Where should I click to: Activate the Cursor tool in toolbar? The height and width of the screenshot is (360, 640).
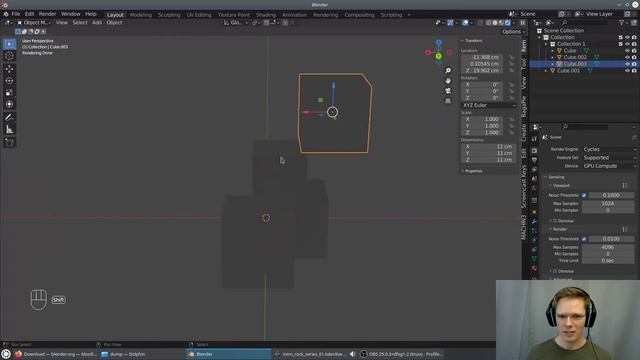[x=9, y=56]
